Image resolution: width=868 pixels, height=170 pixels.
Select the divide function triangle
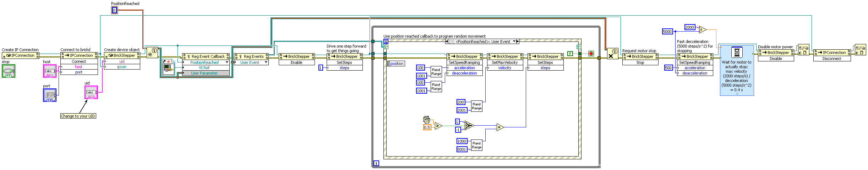(702, 30)
